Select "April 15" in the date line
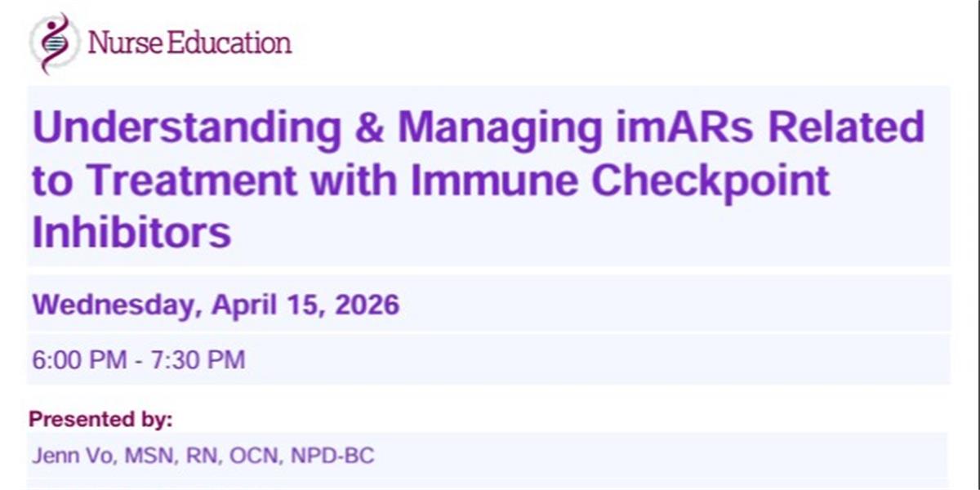The height and width of the screenshot is (490, 980). (263, 305)
